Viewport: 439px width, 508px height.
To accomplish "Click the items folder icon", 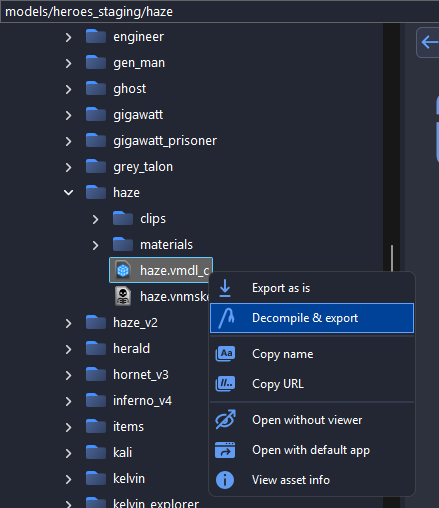I will pyautogui.click(x=96, y=426).
